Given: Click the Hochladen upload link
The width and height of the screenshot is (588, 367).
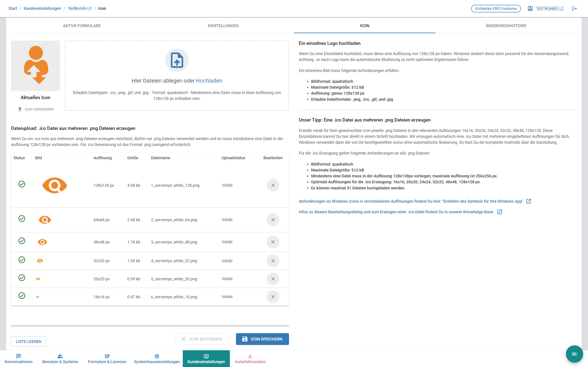Looking at the screenshot, I should [209, 81].
